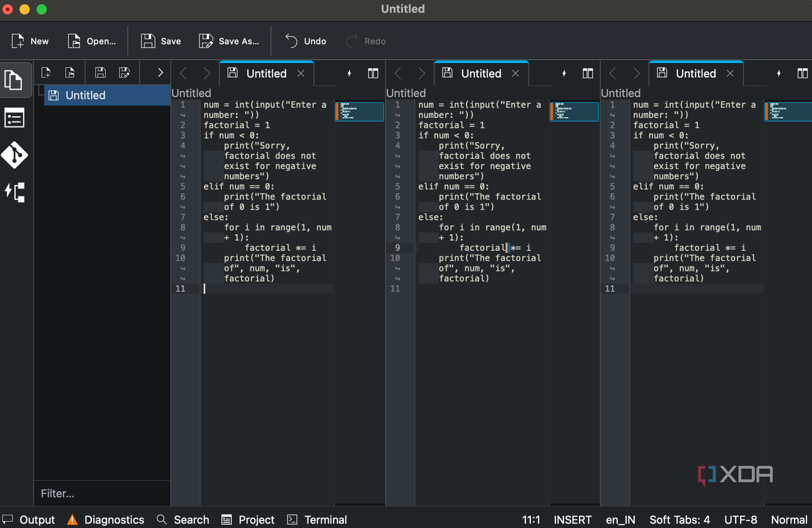Click line number 9 in middle pane
The height and width of the screenshot is (528, 812).
397,248
